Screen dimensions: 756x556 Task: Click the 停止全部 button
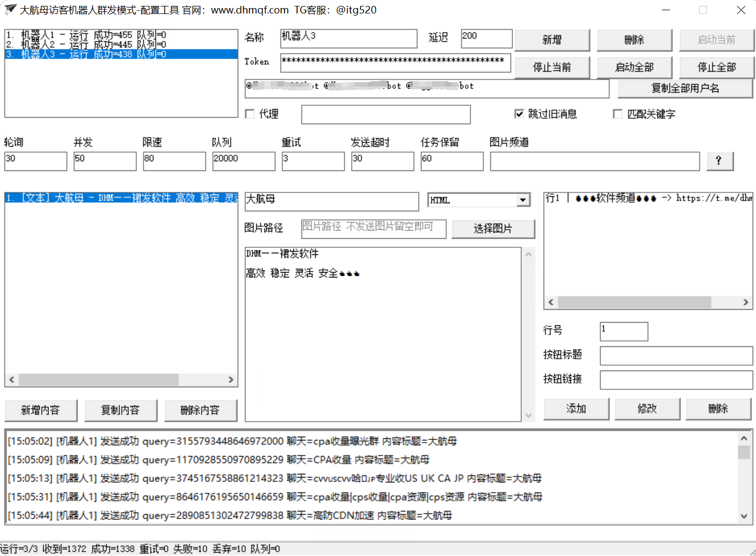pos(717,67)
